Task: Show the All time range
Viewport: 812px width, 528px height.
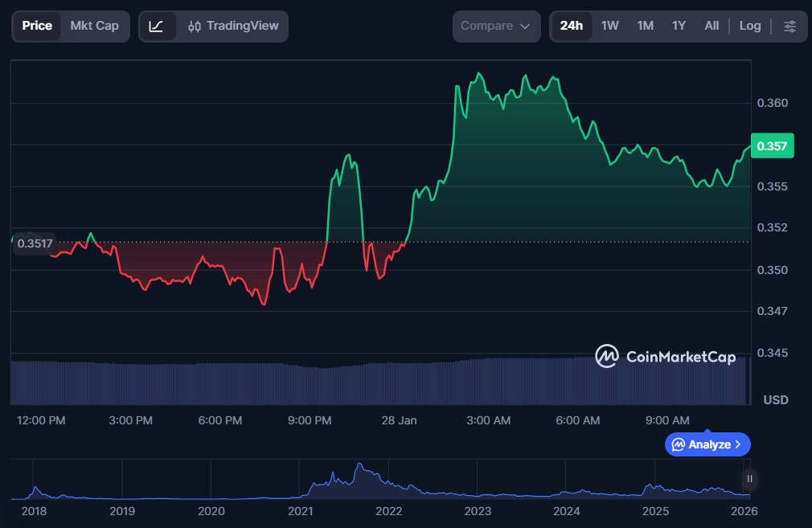Action: point(712,26)
